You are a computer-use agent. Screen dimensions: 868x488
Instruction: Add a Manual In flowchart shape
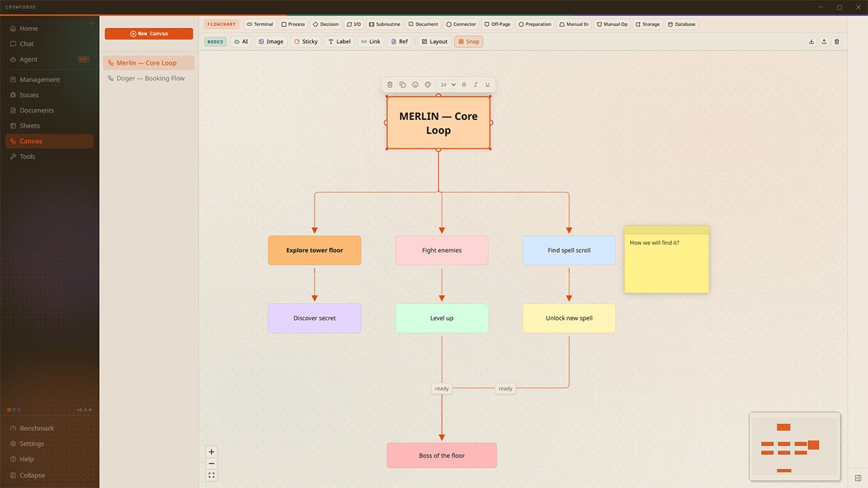[574, 24]
